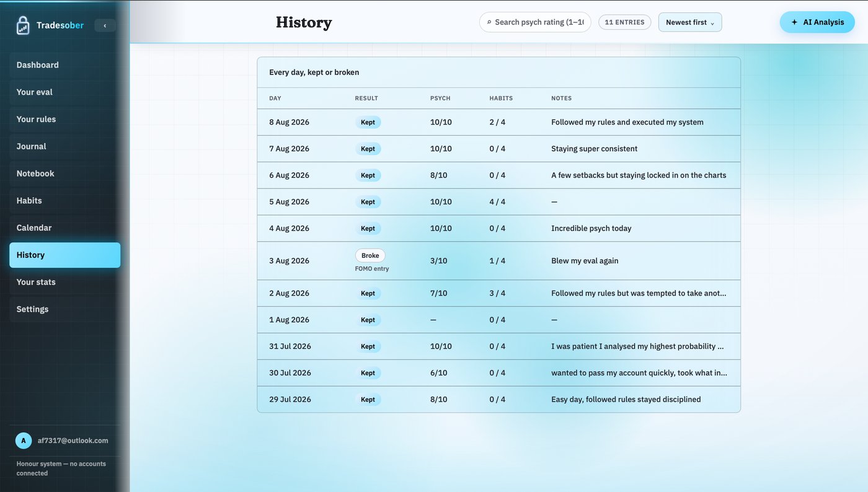The image size is (868, 492).
Task: Open the Dashboard page
Action: (65, 65)
